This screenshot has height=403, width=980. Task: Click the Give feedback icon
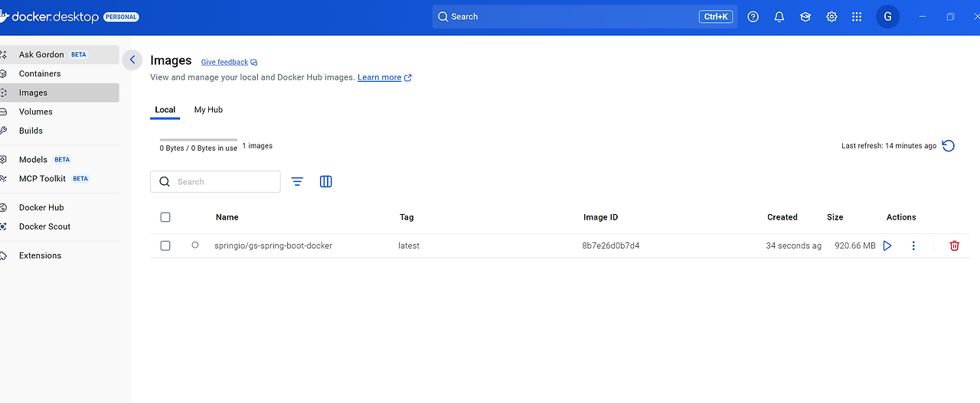tap(254, 63)
